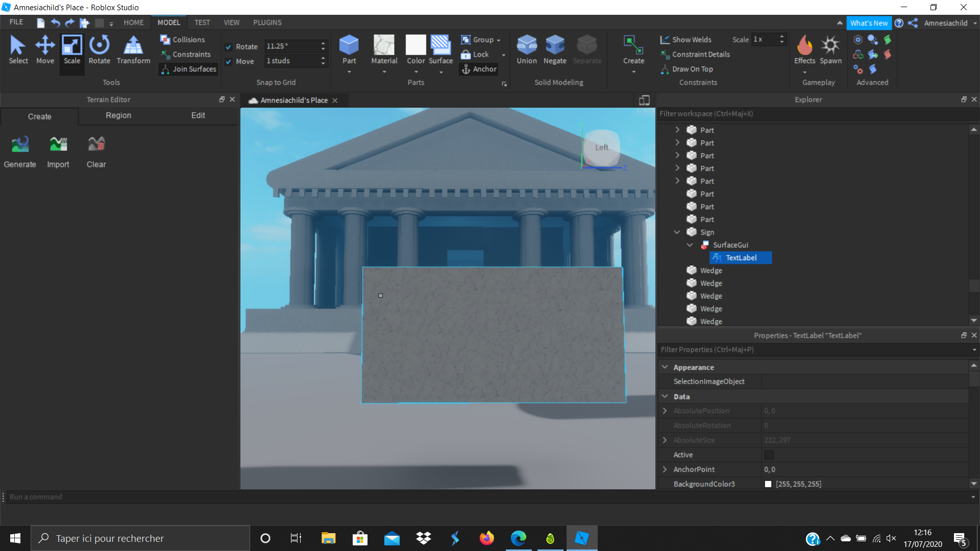The width and height of the screenshot is (980, 551).
Task: Toggle the Move snap checkbox
Action: [x=228, y=62]
